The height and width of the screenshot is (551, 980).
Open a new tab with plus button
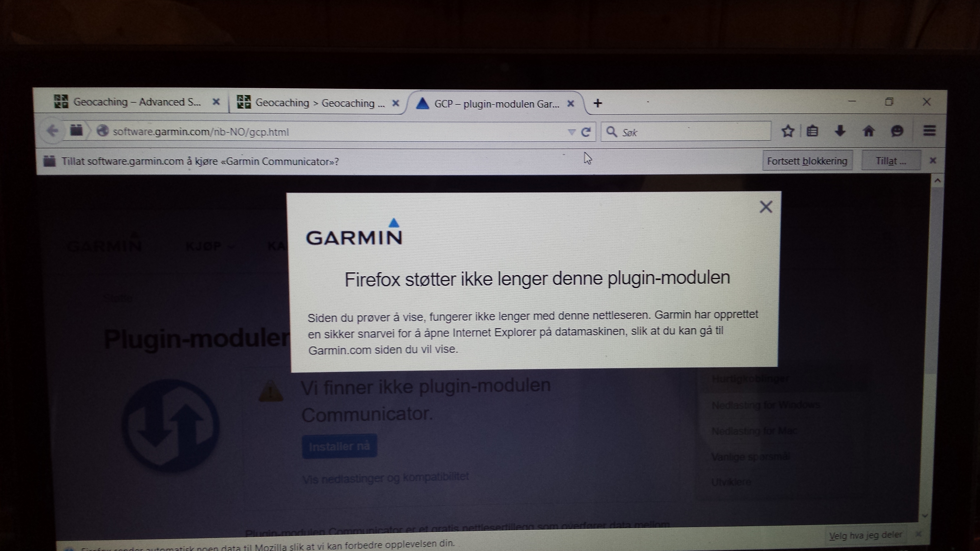point(598,103)
